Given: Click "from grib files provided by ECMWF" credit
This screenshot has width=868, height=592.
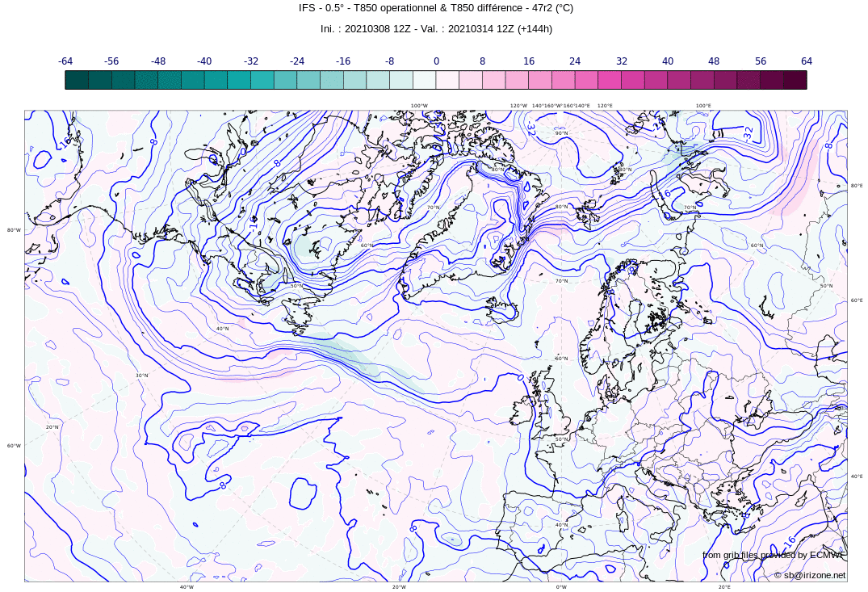Looking at the screenshot, I should [x=774, y=555].
